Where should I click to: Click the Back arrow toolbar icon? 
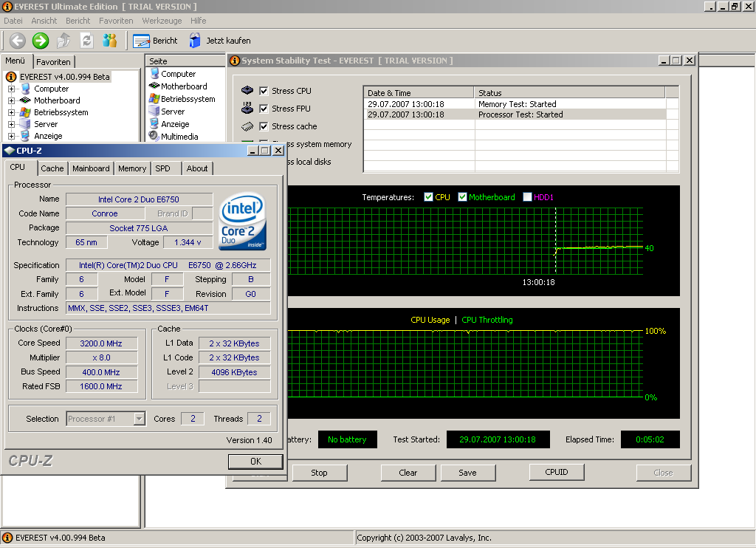pos(18,41)
